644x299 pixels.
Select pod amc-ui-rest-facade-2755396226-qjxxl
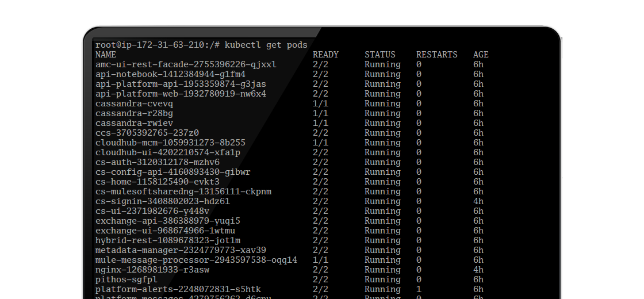point(186,64)
